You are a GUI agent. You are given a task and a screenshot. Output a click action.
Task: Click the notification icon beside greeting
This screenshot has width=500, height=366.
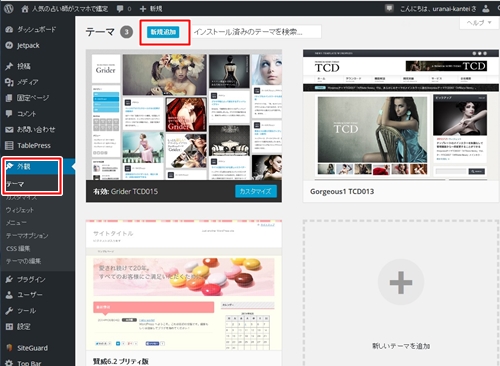pos(389,8)
